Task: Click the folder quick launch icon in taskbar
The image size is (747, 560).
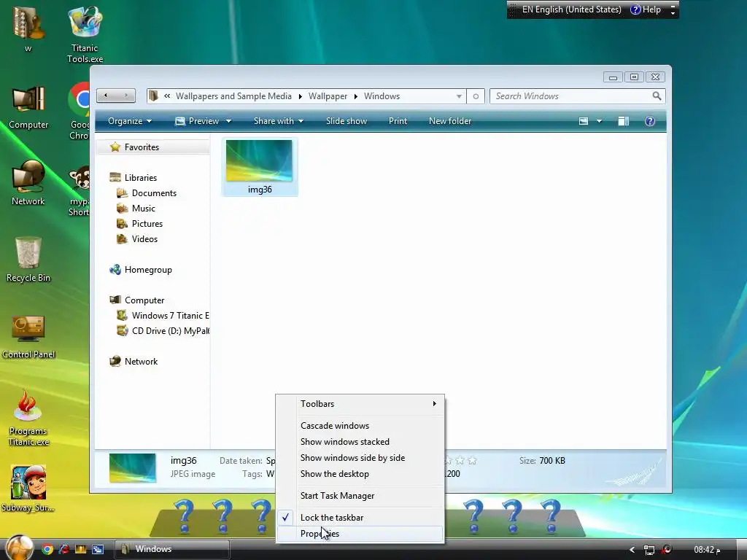Action: pyautogui.click(x=80, y=549)
